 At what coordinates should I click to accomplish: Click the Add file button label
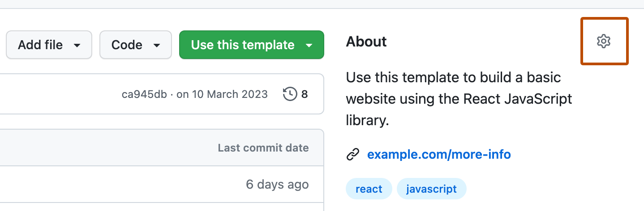click(x=40, y=45)
